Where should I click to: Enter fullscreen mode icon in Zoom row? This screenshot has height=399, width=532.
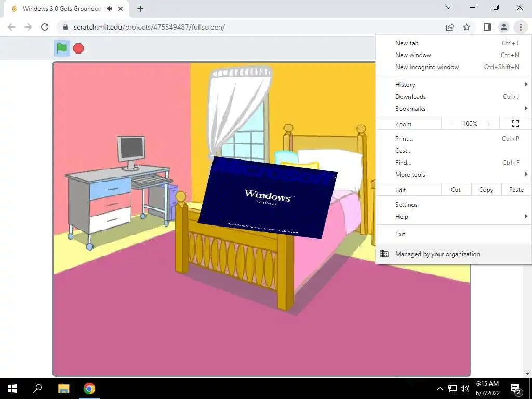[x=515, y=124]
